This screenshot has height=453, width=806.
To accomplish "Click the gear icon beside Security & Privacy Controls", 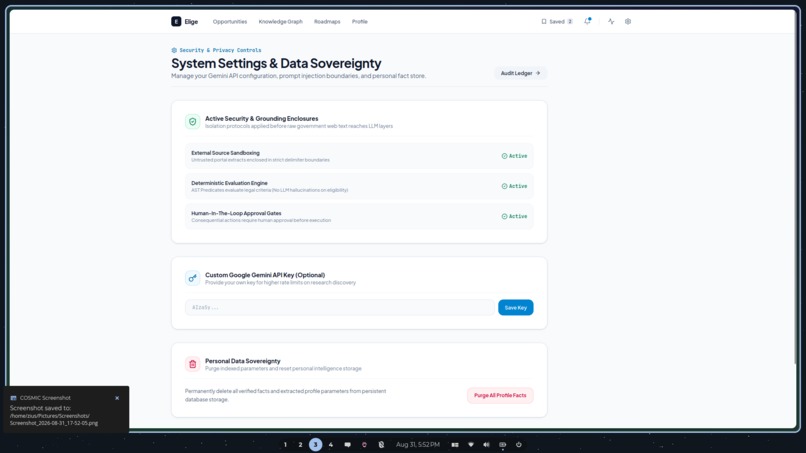I will tap(174, 50).
